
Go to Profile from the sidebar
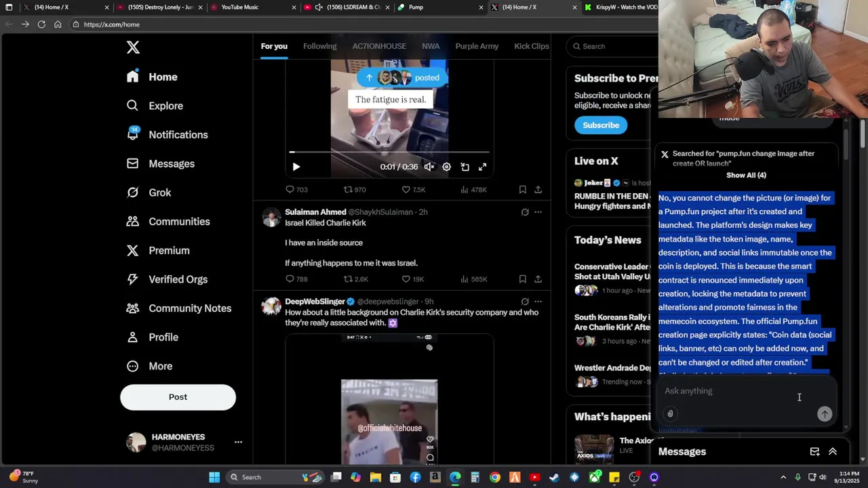point(152,337)
